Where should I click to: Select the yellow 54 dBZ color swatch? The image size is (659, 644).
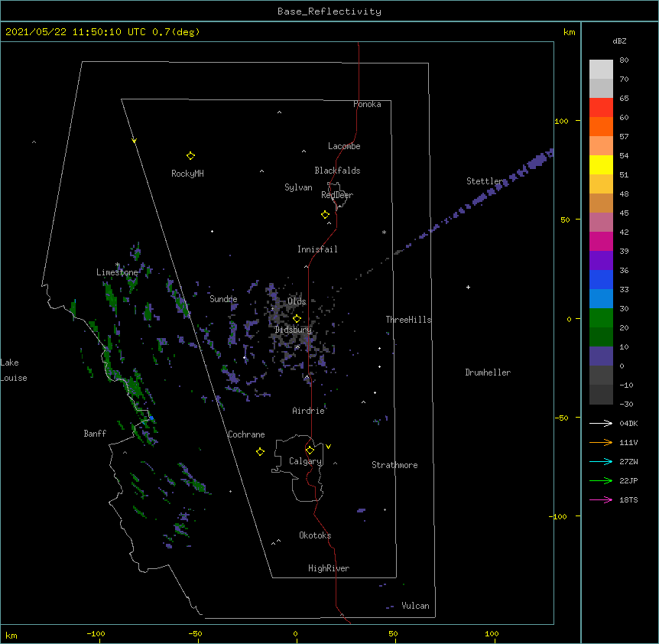point(601,164)
